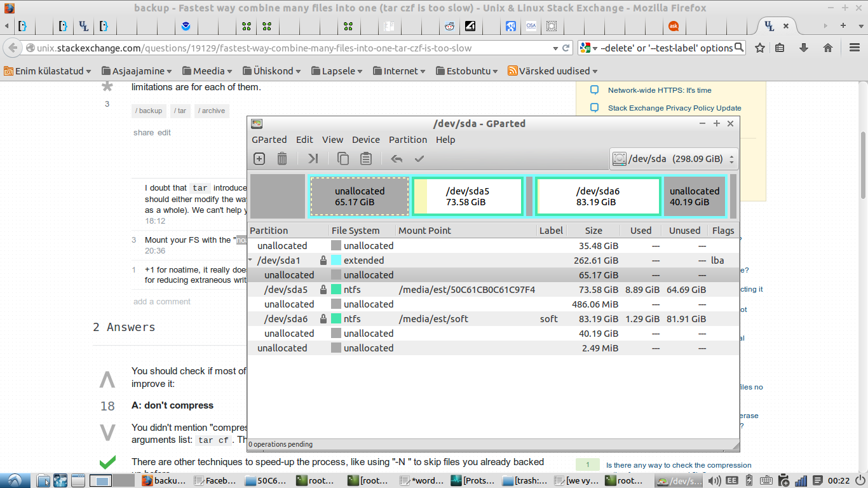Bookmark this page with the star icon
The image size is (868, 488).
point(759,48)
